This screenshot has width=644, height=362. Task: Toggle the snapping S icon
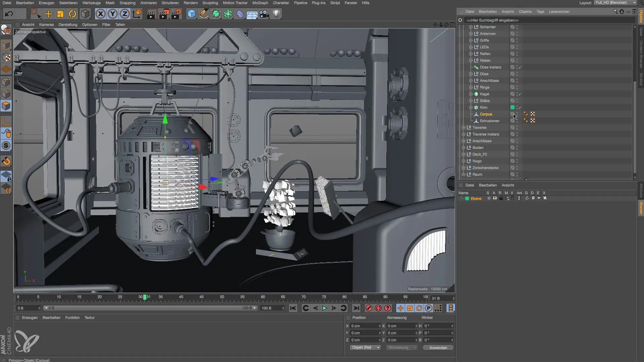[x=6, y=146]
